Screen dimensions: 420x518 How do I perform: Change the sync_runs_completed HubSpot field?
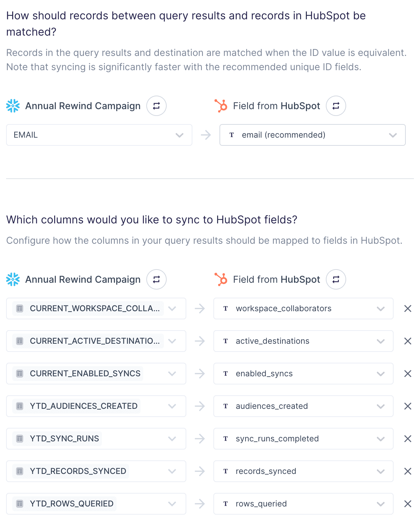303,439
